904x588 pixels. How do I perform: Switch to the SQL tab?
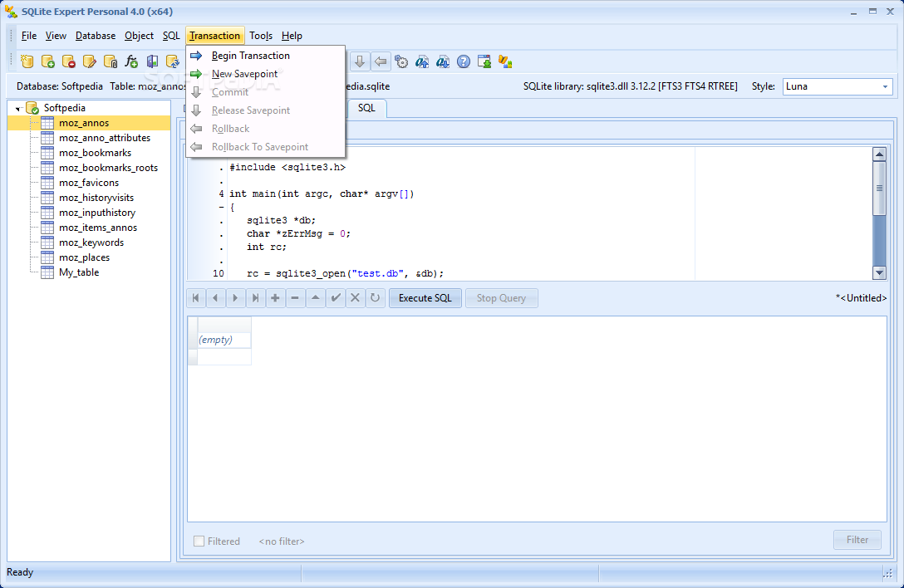[x=366, y=108]
